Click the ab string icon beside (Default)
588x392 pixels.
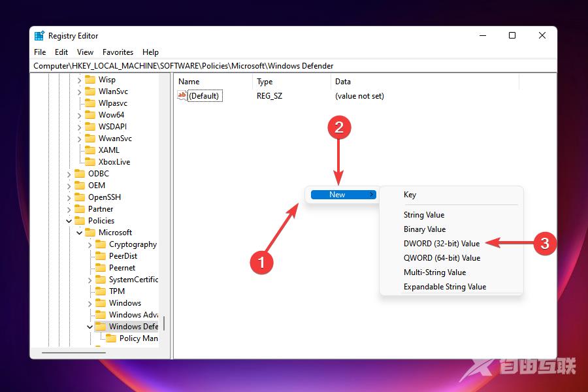[x=182, y=95]
